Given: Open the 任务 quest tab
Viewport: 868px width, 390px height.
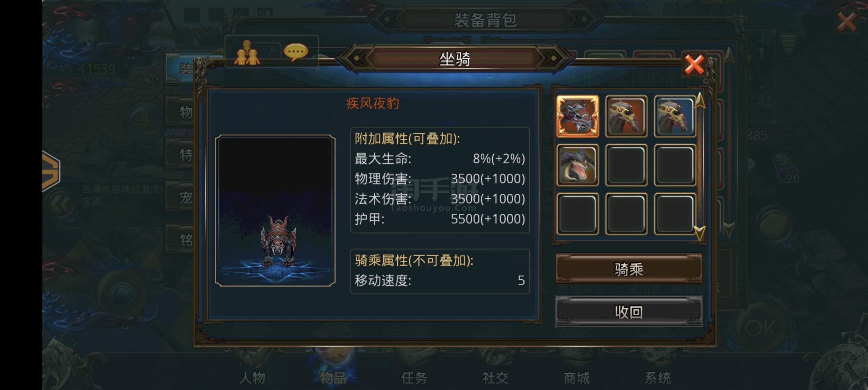Looking at the screenshot, I should click(414, 377).
